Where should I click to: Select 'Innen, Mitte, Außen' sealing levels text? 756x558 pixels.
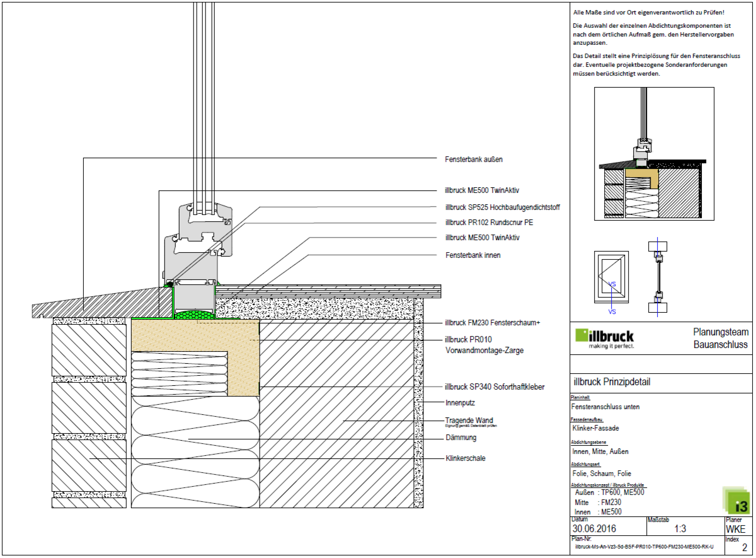pos(600,451)
